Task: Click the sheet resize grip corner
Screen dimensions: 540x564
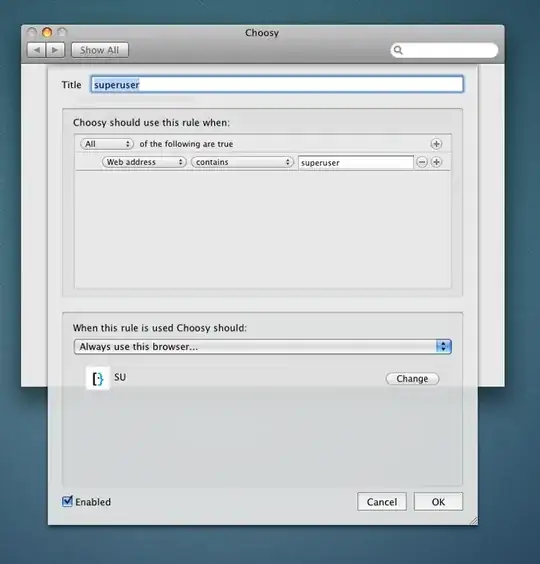Action: pyautogui.click(x=474, y=521)
